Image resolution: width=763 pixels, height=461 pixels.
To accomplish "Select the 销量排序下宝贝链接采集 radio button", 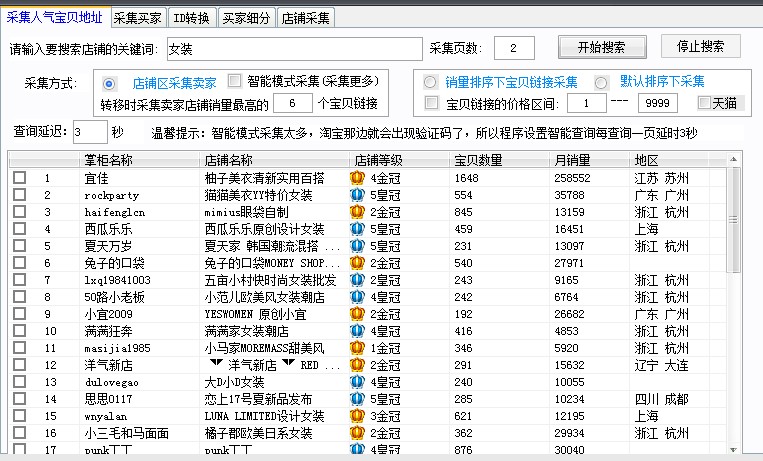I will [x=430, y=82].
